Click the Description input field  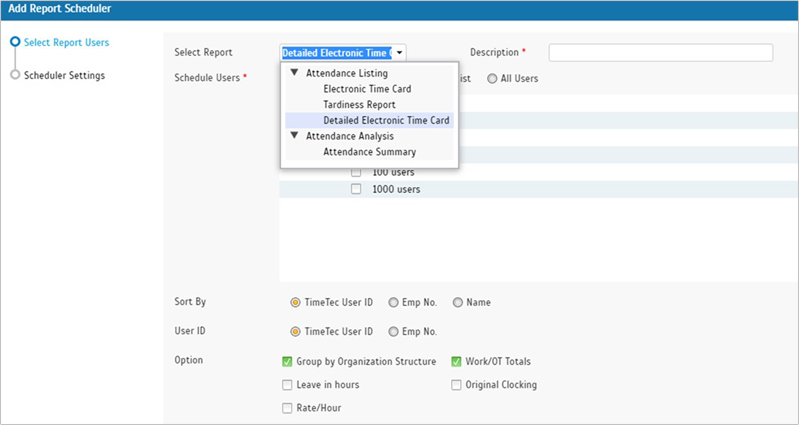661,53
